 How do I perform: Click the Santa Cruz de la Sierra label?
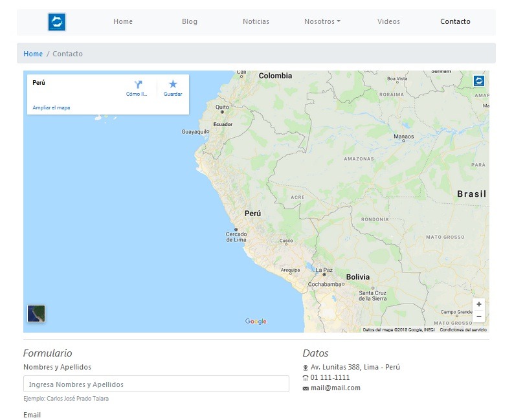coord(373,296)
